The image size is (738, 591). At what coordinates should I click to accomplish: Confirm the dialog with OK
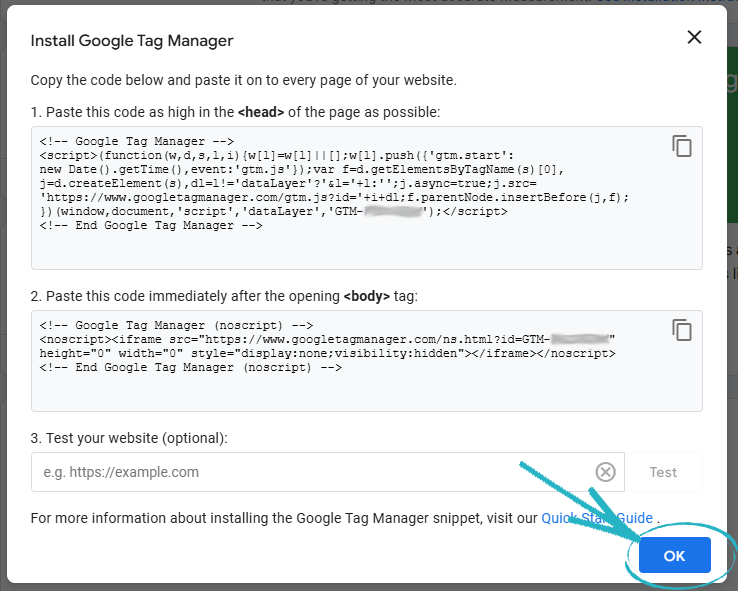point(674,555)
